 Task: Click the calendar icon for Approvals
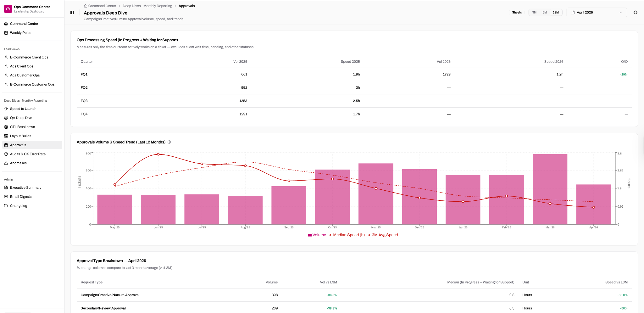tap(6, 145)
